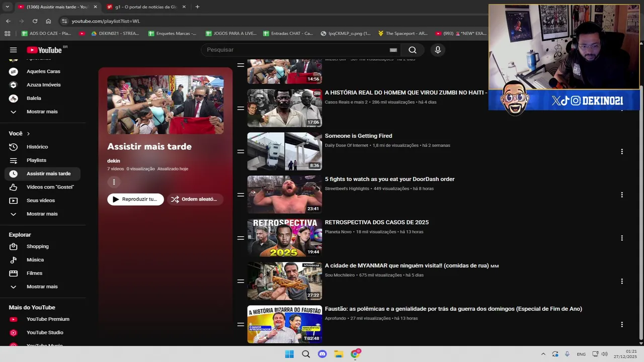Open Shopping under Explorar

43,246
